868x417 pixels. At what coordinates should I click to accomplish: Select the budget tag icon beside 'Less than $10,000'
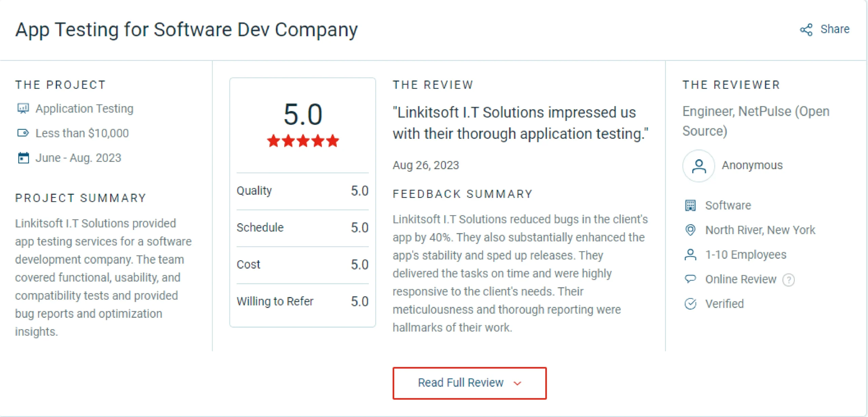23,133
